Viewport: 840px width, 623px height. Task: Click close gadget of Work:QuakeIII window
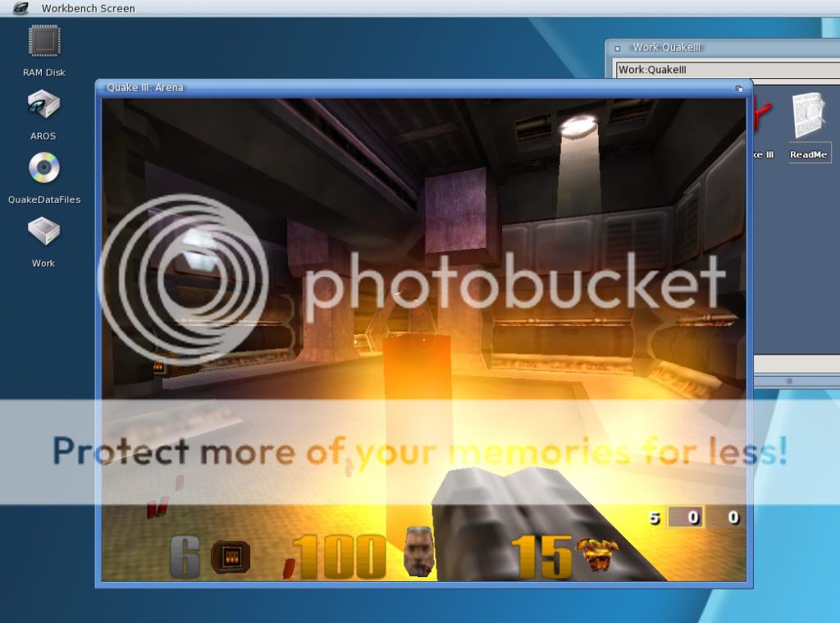coord(618,48)
